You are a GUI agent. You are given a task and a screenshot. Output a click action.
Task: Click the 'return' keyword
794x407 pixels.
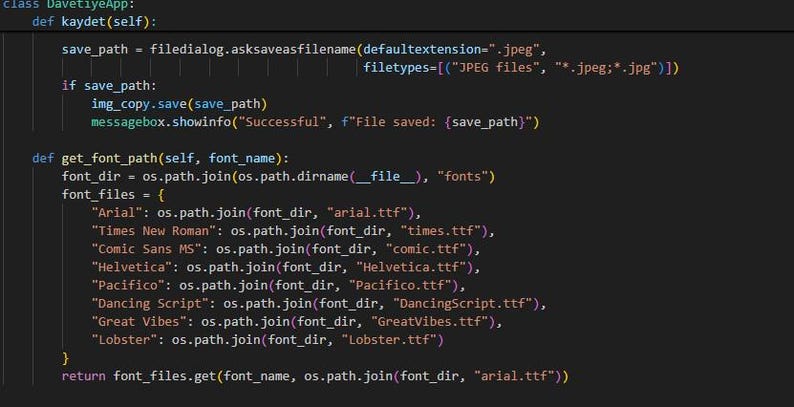(84, 376)
